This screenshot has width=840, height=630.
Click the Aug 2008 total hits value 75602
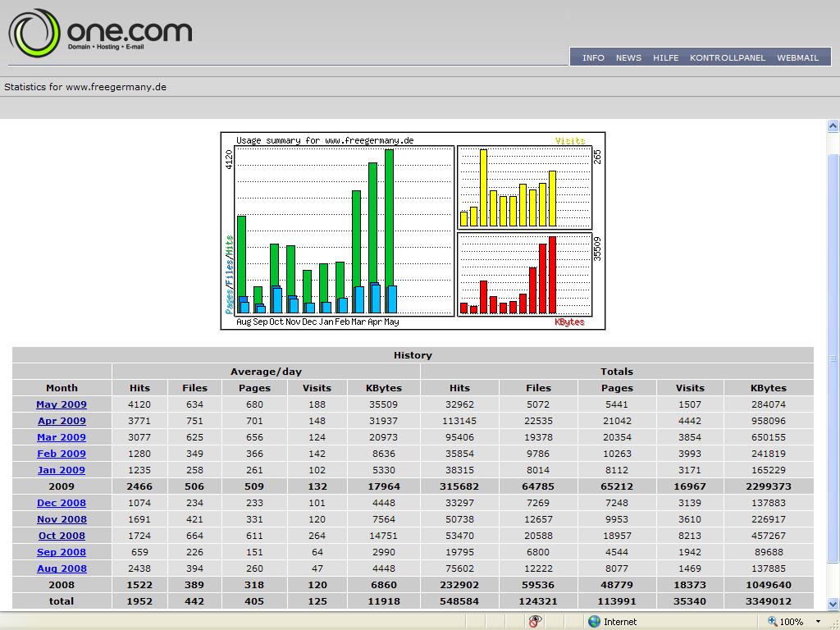point(459,568)
